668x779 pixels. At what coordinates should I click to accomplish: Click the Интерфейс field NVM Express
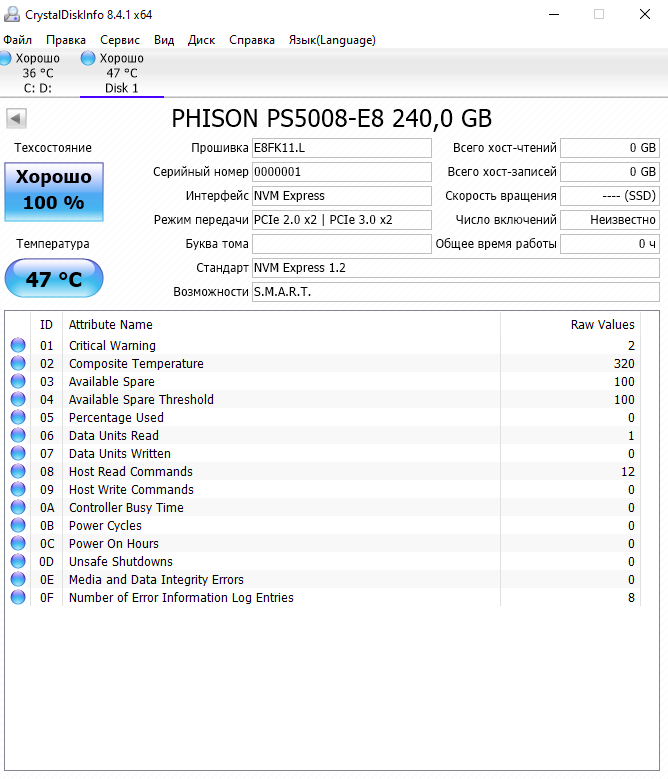(342, 196)
